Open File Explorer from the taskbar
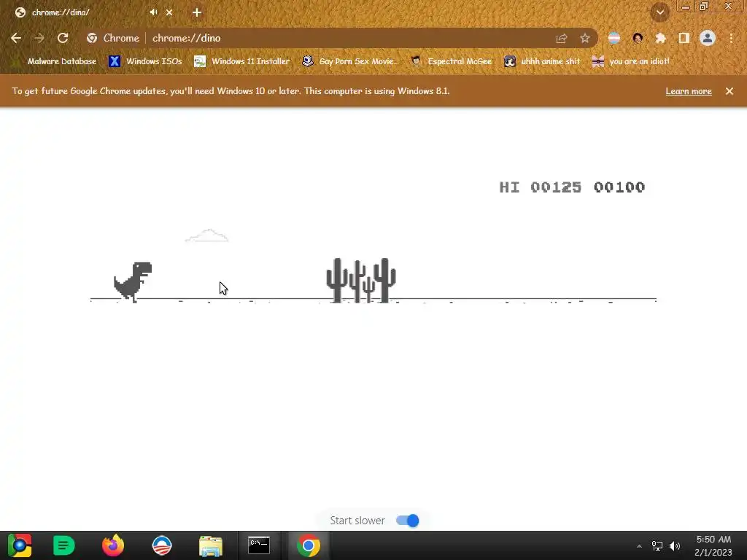Screen dimensions: 747x560 coord(211,546)
